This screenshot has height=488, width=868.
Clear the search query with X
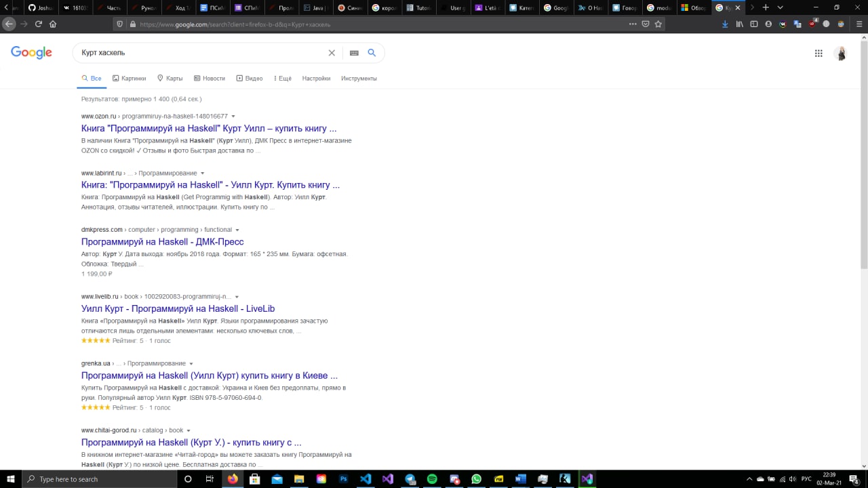coord(332,53)
